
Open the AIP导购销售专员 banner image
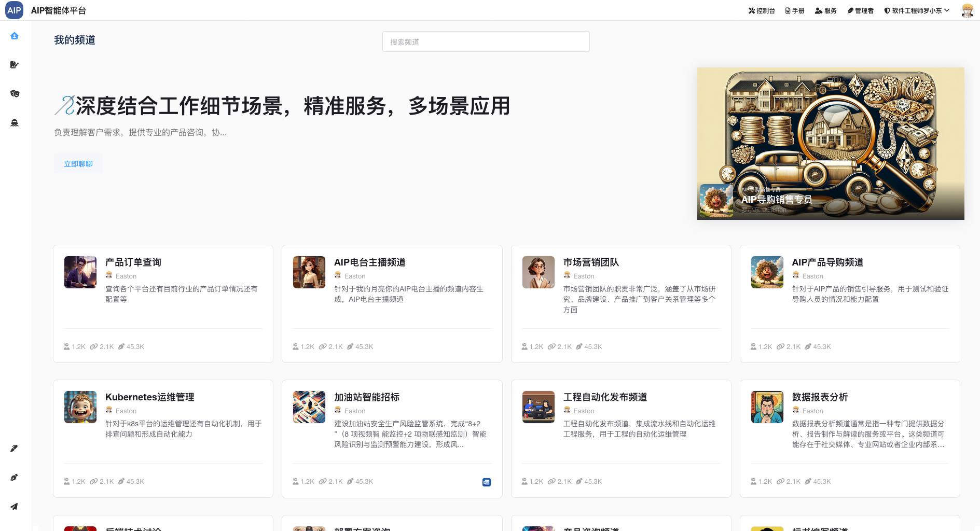831,144
